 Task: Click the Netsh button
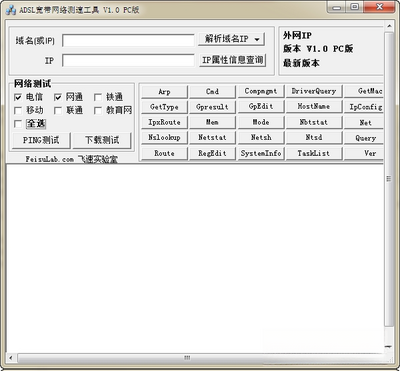click(x=261, y=138)
